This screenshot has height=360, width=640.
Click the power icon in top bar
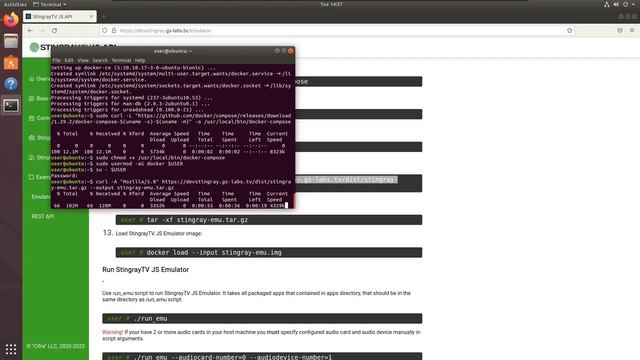click(625, 4)
